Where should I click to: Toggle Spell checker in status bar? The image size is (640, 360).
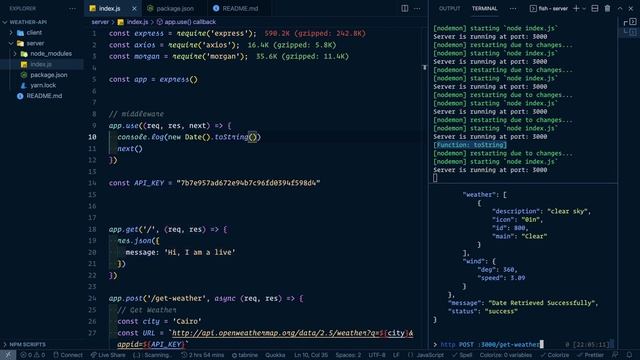point(462,355)
